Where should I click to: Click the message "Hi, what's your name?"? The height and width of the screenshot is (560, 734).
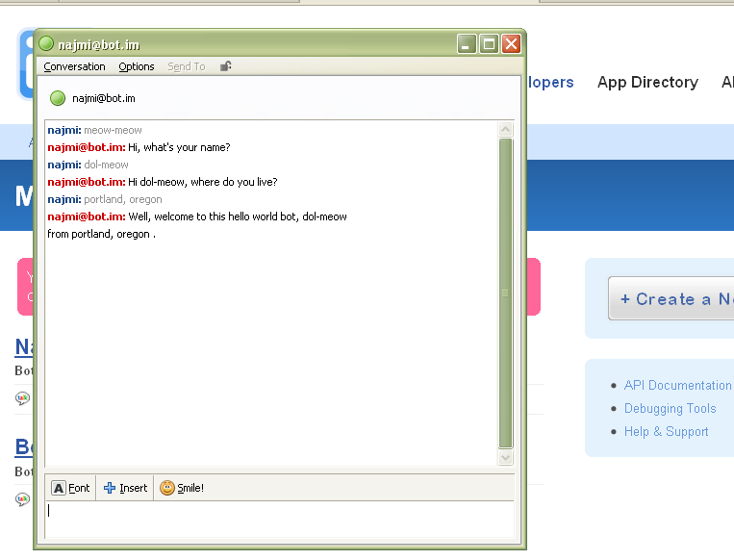coord(179,147)
